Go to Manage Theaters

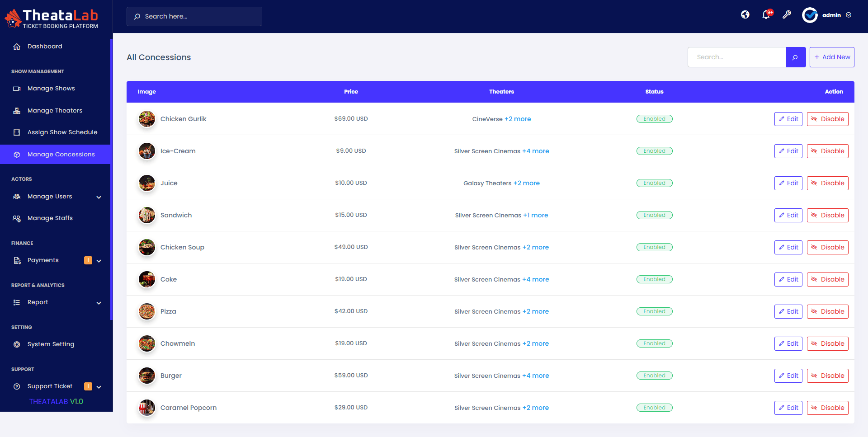(x=55, y=111)
